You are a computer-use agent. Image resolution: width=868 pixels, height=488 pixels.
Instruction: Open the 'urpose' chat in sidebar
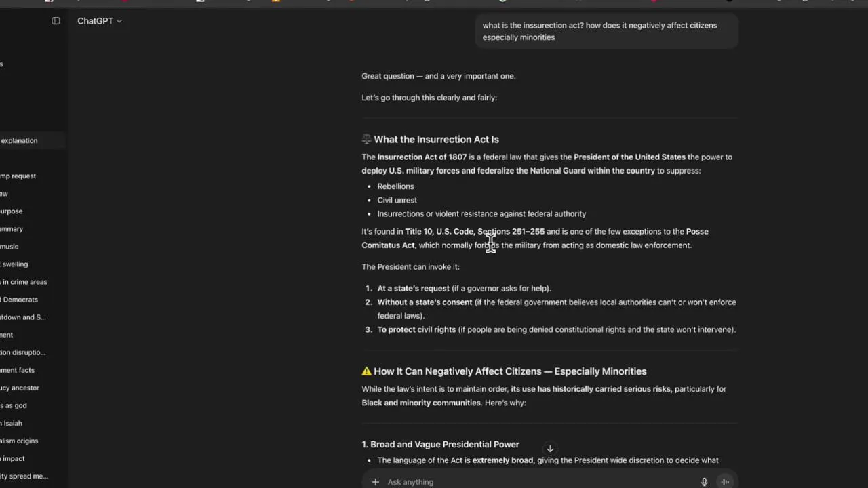tap(32, 211)
